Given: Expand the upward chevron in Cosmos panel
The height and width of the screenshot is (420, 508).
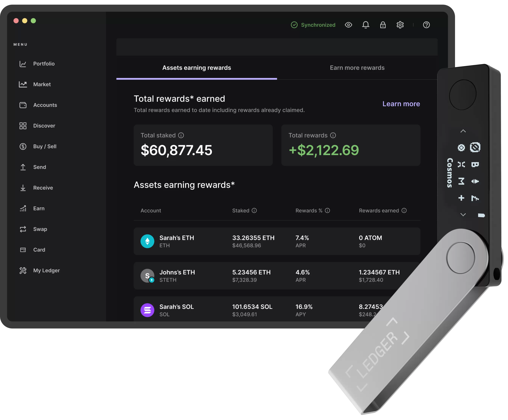Looking at the screenshot, I should click(463, 131).
